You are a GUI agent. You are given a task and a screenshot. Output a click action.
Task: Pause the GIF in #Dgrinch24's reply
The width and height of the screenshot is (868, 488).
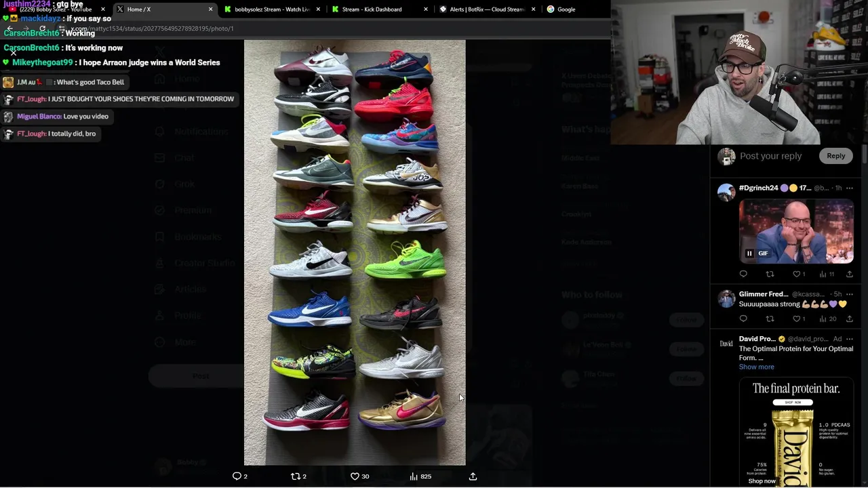pos(749,253)
